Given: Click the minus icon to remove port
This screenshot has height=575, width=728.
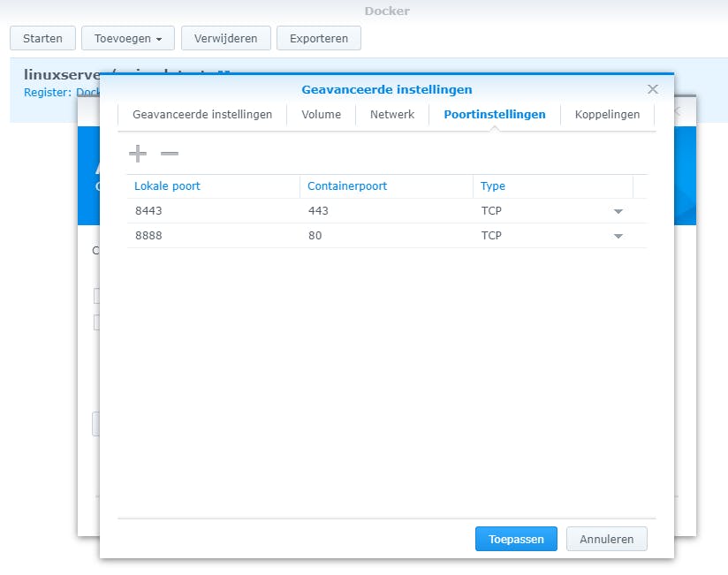Looking at the screenshot, I should (x=170, y=154).
